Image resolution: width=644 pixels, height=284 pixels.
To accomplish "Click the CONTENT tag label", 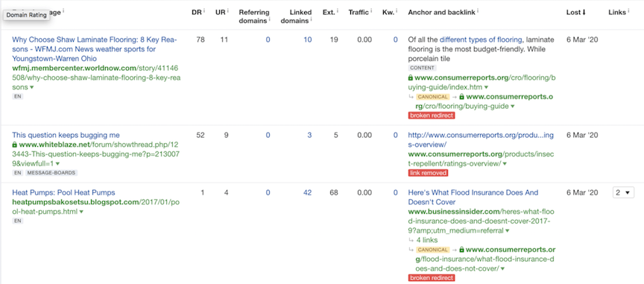I will (x=422, y=68).
